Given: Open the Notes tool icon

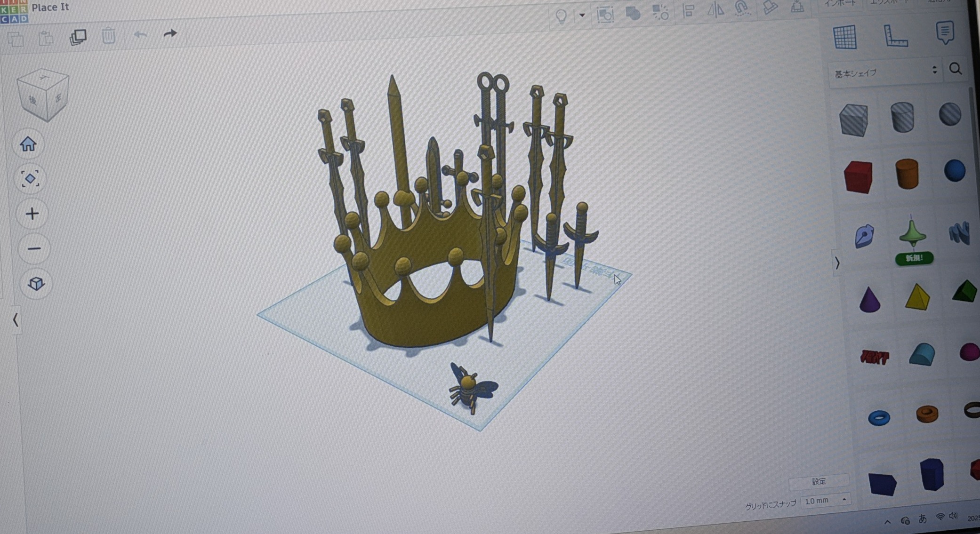Looking at the screenshot, I should tap(945, 32).
